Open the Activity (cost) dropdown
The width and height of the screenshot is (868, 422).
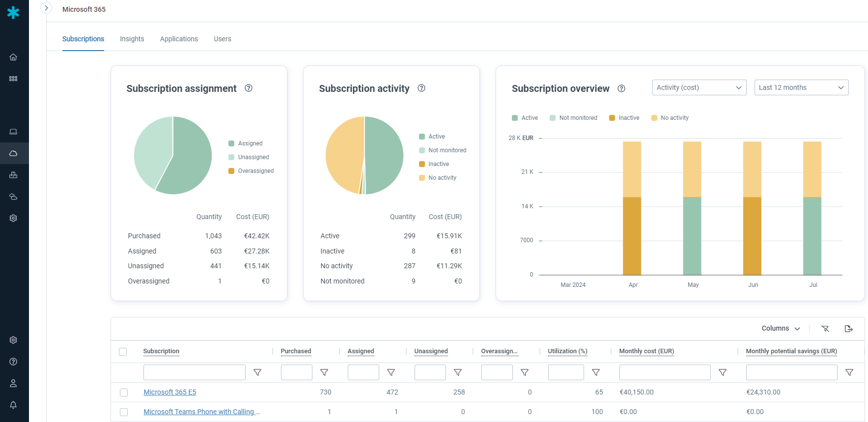(x=699, y=87)
